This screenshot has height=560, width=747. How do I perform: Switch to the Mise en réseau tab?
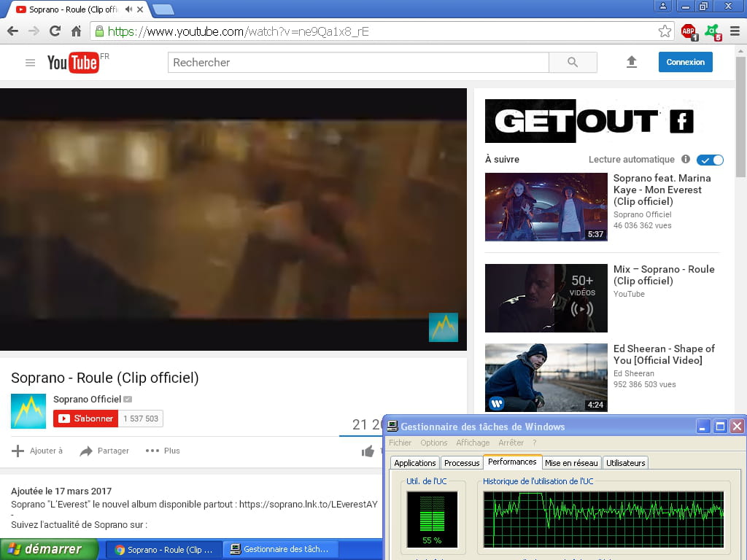click(x=571, y=463)
